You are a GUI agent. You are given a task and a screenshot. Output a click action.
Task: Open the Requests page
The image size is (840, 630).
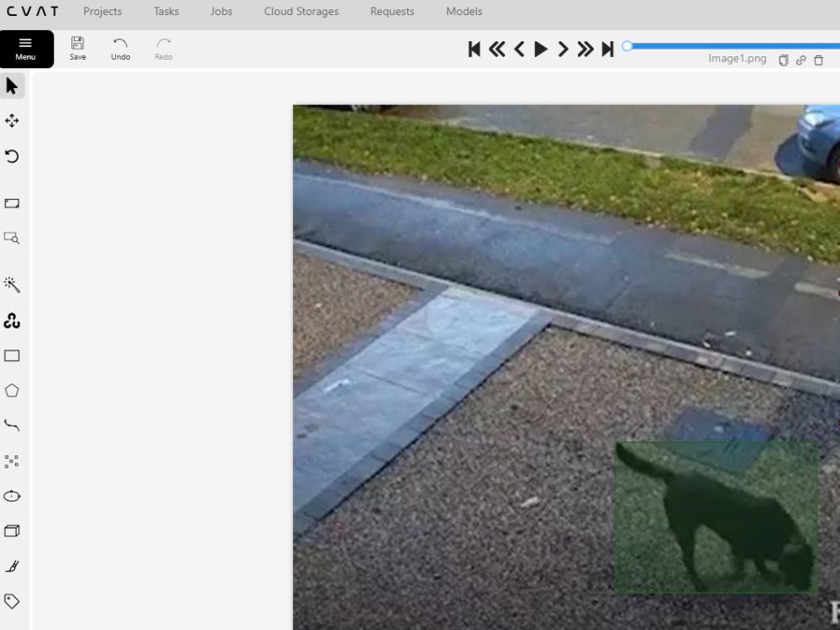click(392, 11)
